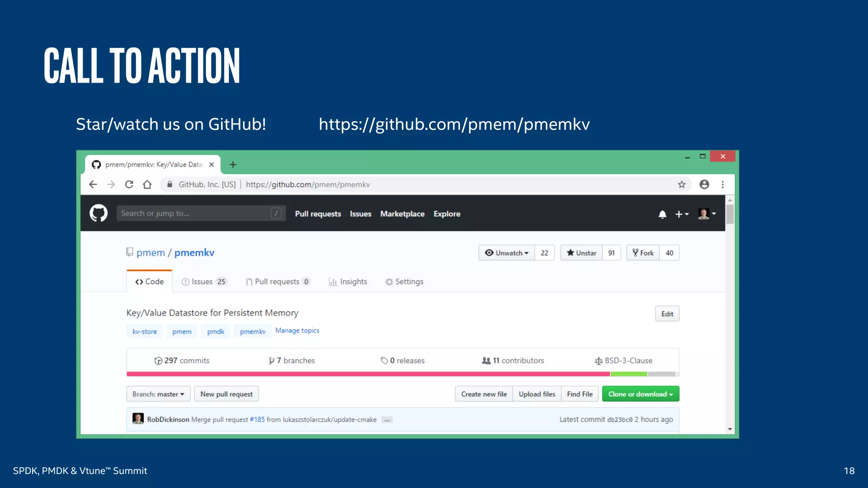Click the browser address bar URL
This screenshot has height=488, width=868.
point(308,185)
